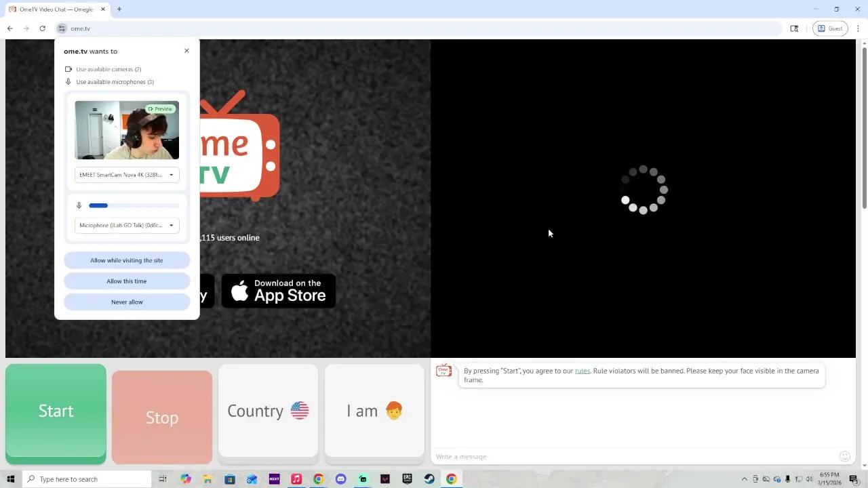Viewport: 868px width, 488px height.
Task: Open the I am gender selector
Action: [x=374, y=411]
